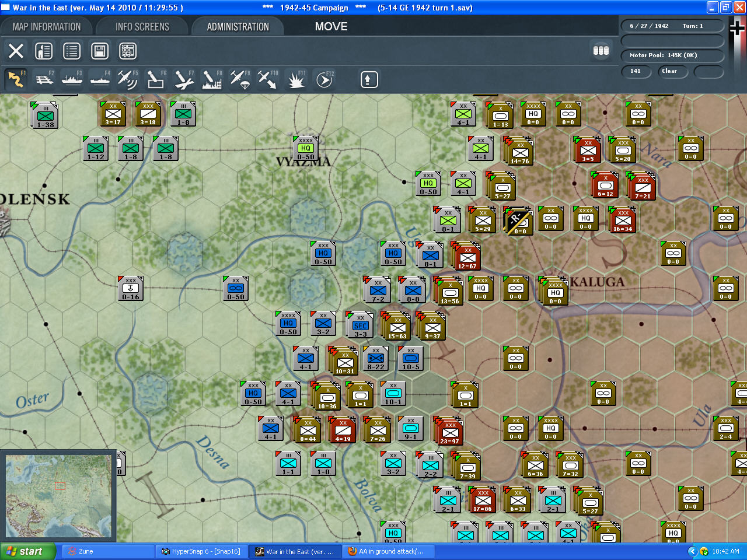Switch to Zune in the taskbar
The width and height of the screenshot is (747, 560).
[108, 551]
